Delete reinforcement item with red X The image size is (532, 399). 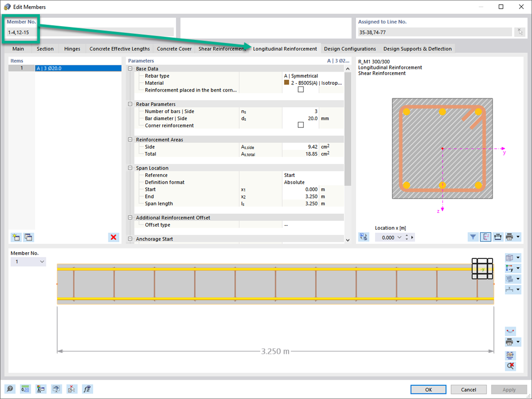114,237
